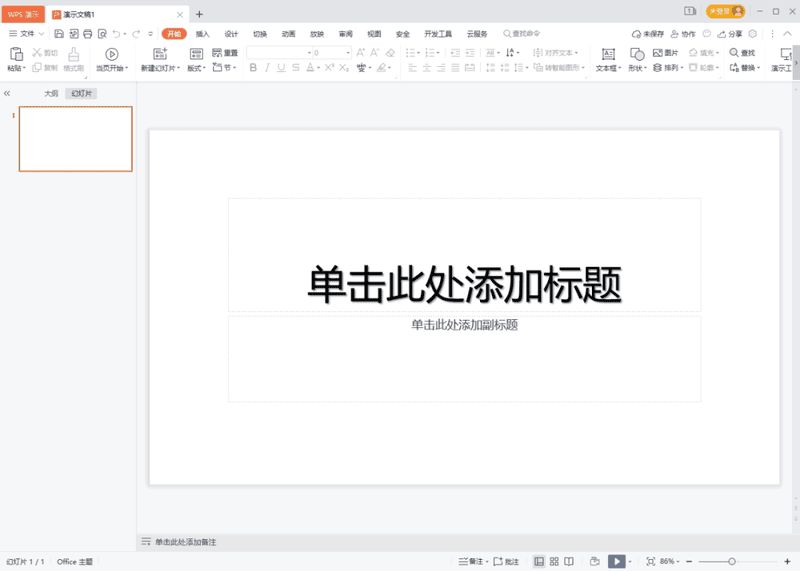Click the subtitle placeholder 单击此处添加副标题
The image size is (800, 571).
464,325
